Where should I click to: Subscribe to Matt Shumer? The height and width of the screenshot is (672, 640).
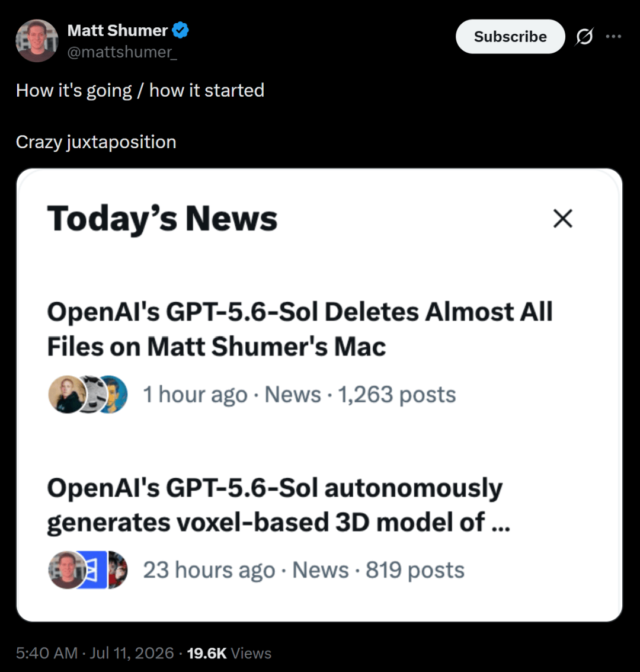[x=510, y=36]
